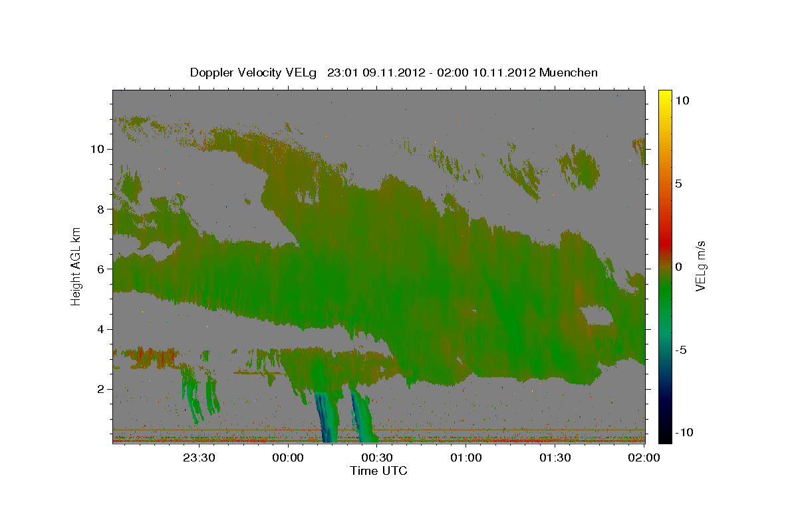
Task: Click the 'Muenchen' location in the title
Action: click(x=569, y=72)
